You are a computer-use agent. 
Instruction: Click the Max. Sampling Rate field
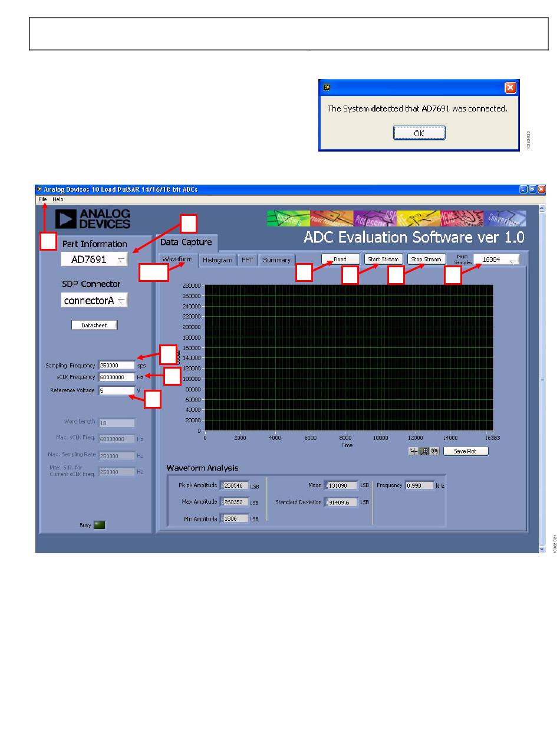coord(117,456)
